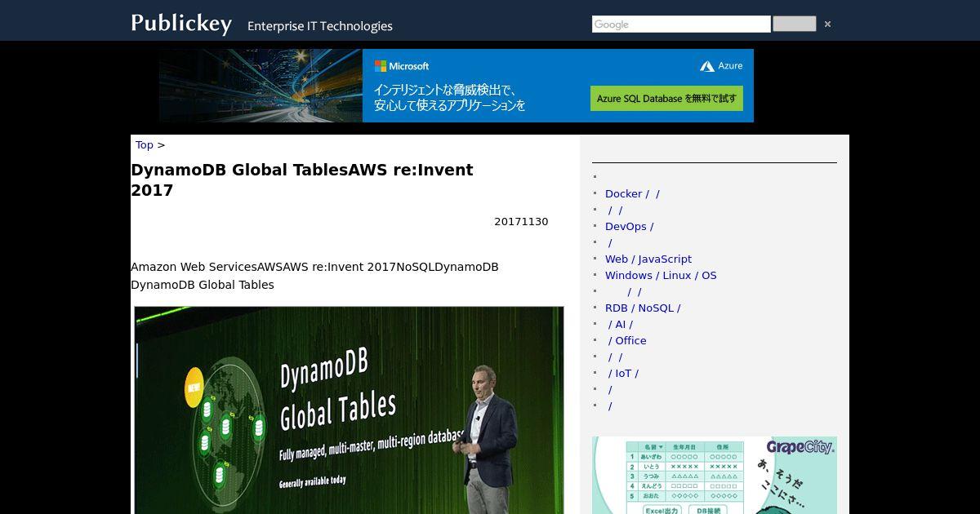Viewport: 980px width, 514px height.
Task: Go to the Top breadcrumb link
Action: coord(145,144)
